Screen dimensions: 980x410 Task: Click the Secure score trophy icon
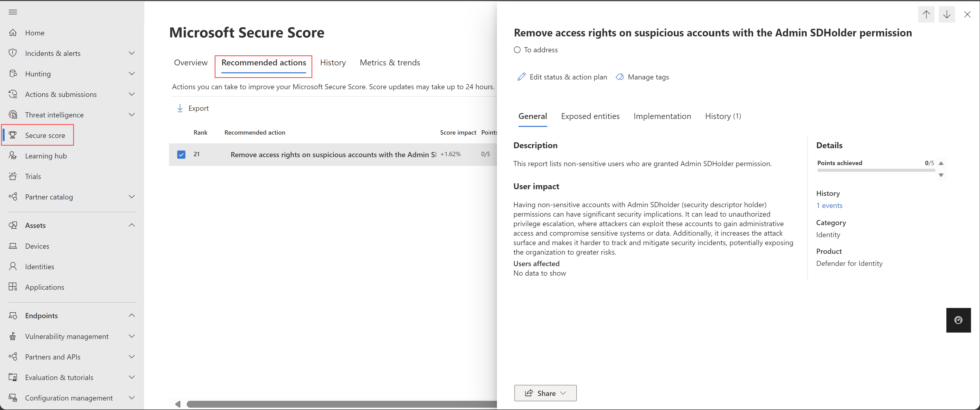point(13,135)
